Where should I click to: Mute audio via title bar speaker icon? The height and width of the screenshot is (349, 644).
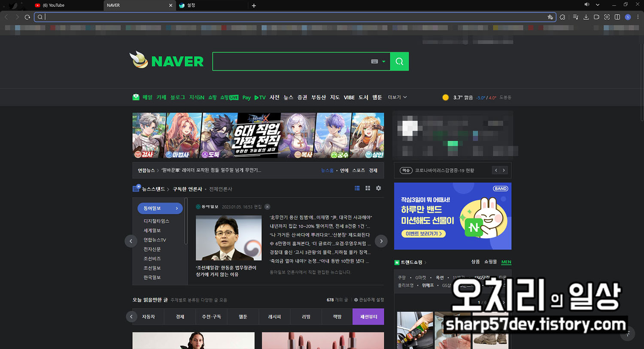[x=587, y=4]
